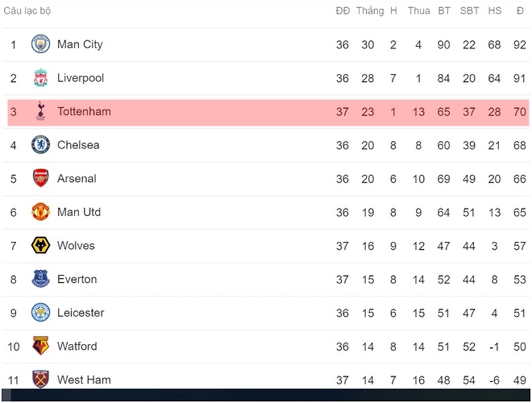Click the Liverpool club crest

pos(41,78)
